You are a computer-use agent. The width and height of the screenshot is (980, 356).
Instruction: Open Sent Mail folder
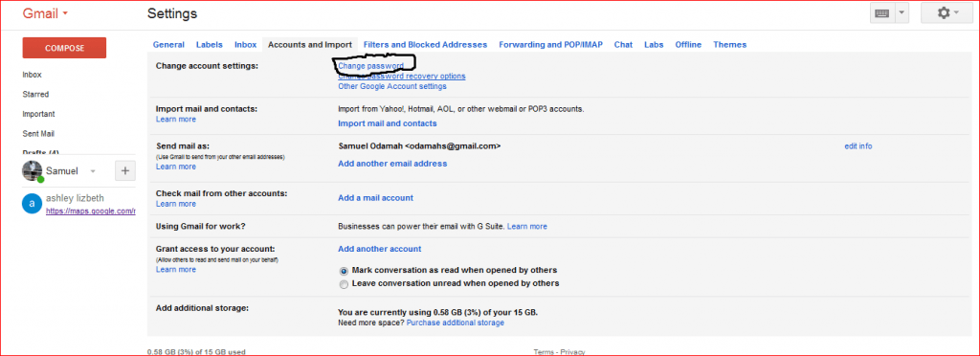click(x=39, y=134)
